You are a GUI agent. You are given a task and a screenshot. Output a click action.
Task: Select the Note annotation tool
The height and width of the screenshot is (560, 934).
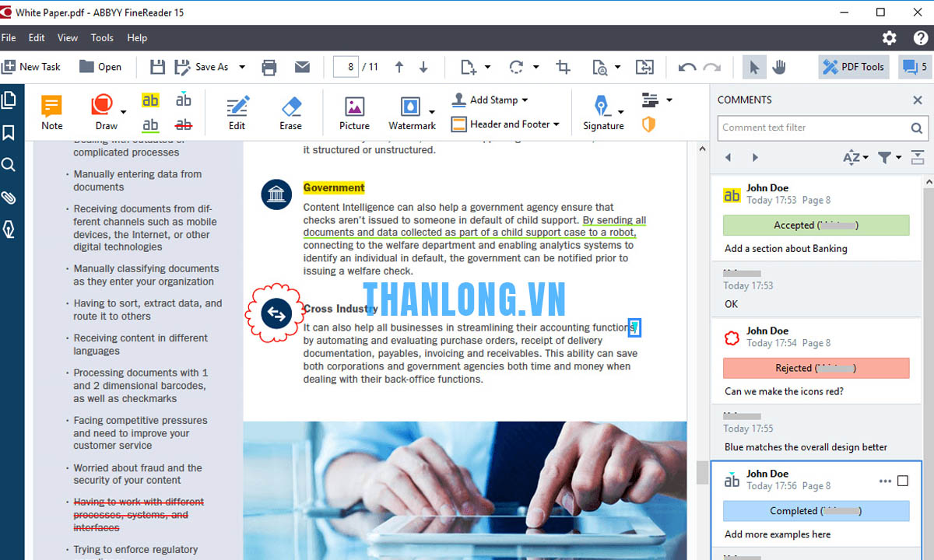point(51,113)
